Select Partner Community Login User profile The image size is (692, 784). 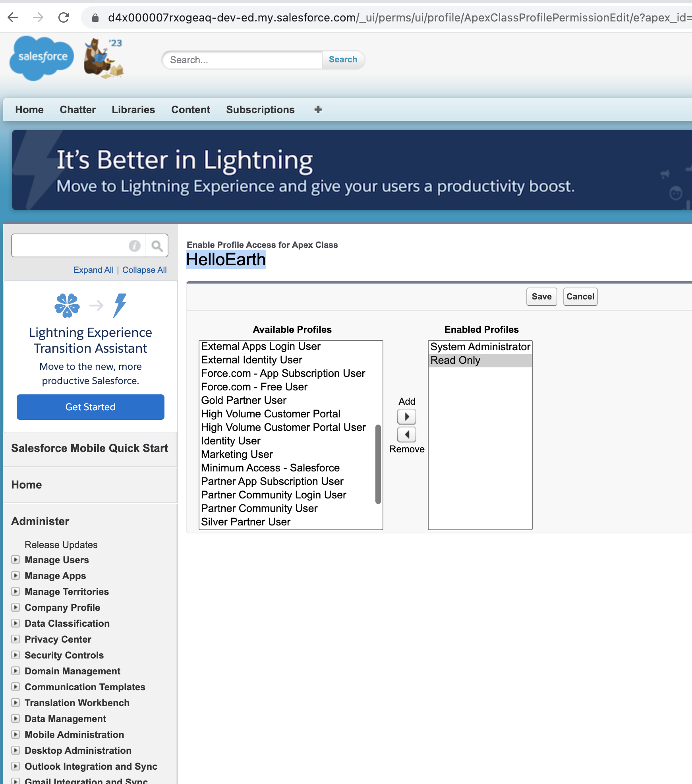[287, 495]
